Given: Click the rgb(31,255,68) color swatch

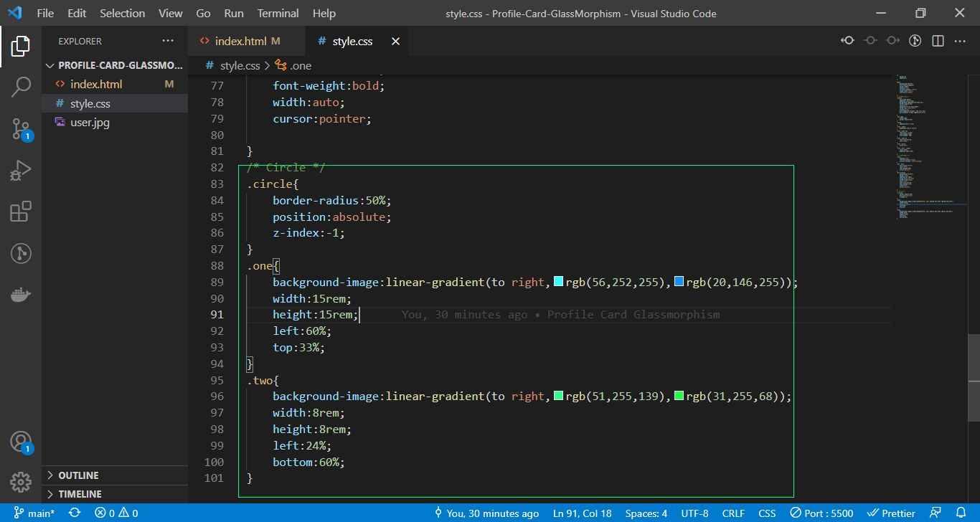Looking at the screenshot, I should pyautogui.click(x=679, y=396).
